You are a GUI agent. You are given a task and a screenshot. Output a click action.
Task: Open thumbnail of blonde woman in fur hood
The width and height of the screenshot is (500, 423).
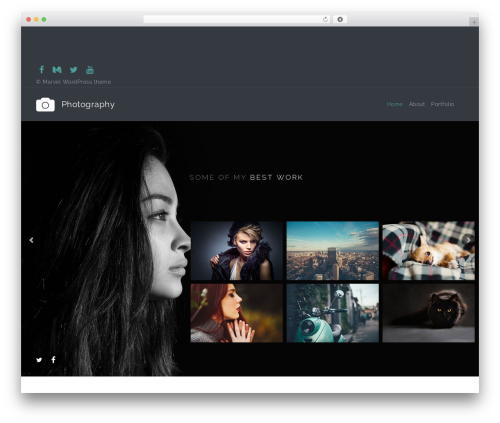pyautogui.click(x=237, y=251)
